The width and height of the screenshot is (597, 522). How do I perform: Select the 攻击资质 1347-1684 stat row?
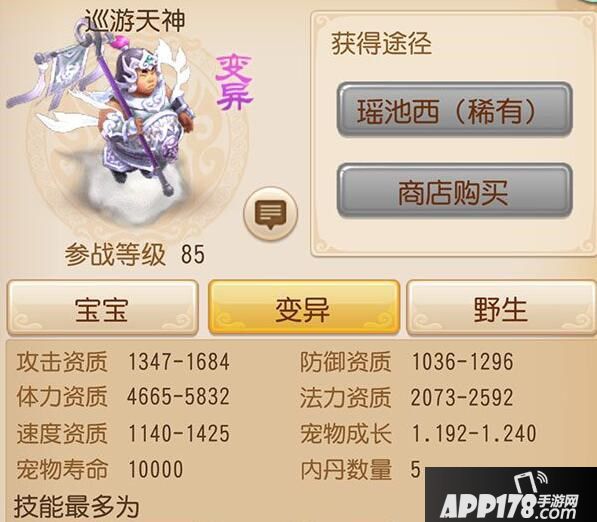(123, 362)
